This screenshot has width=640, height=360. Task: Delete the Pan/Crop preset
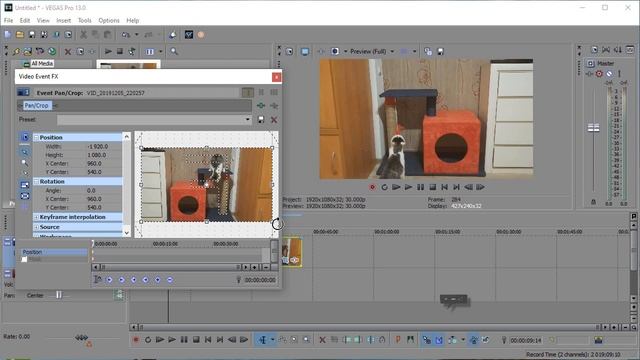point(274,120)
